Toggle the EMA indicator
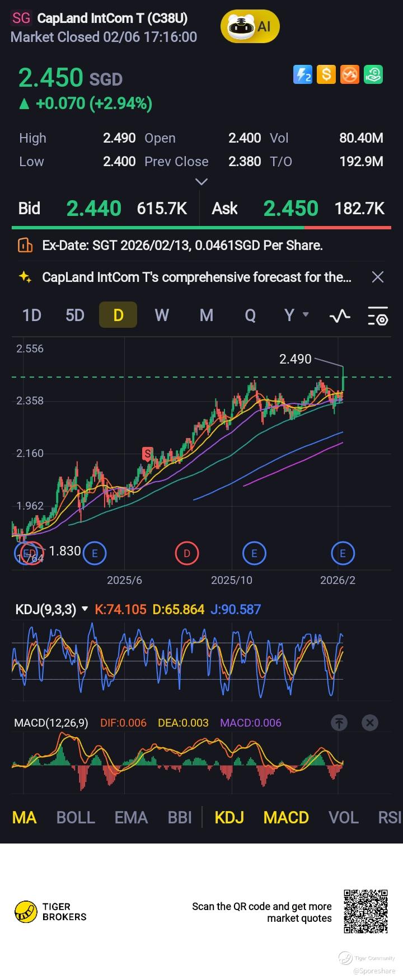This screenshot has height=980, width=403. pyautogui.click(x=131, y=818)
